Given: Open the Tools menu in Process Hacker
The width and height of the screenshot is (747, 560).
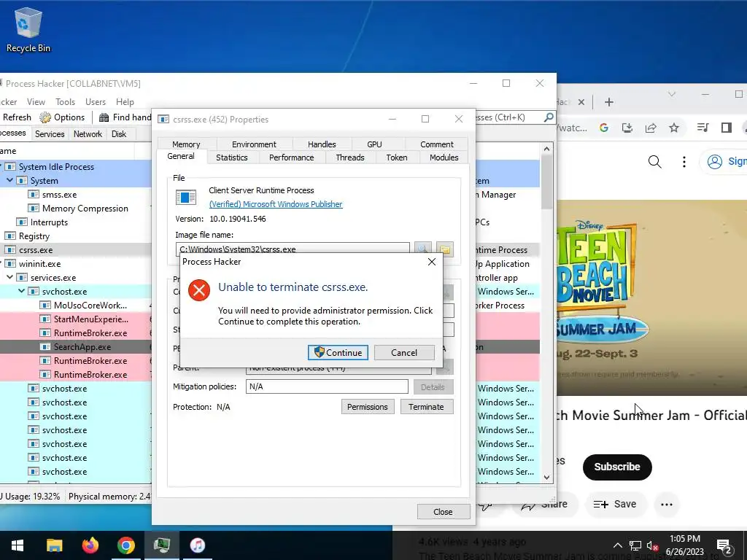Looking at the screenshot, I should (x=65, y=102).
